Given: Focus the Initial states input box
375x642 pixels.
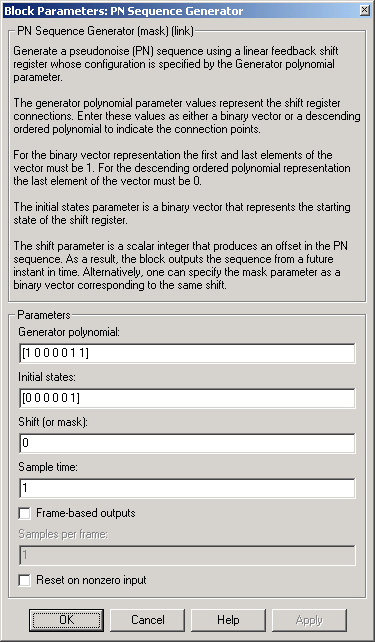Looking at the screenshot, I should click(x=187, y=398).
